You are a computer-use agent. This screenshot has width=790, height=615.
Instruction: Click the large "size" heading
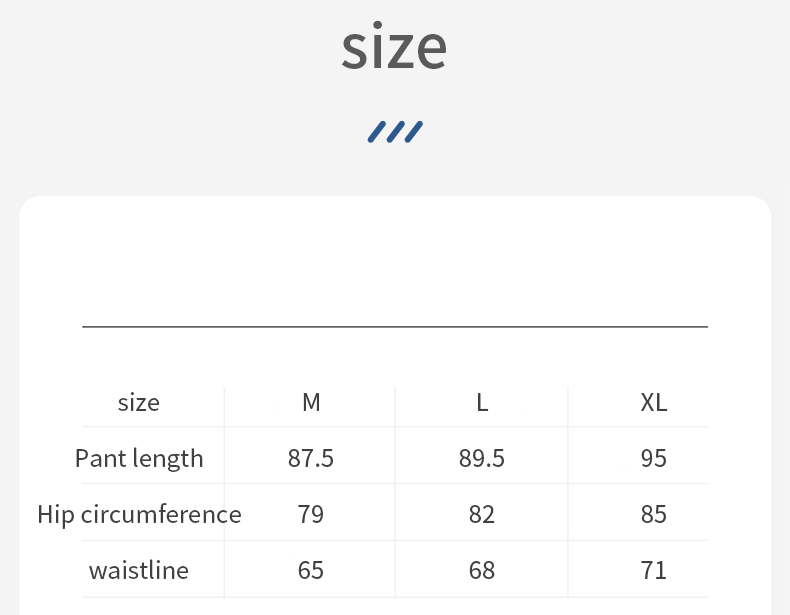coord(394,47)
